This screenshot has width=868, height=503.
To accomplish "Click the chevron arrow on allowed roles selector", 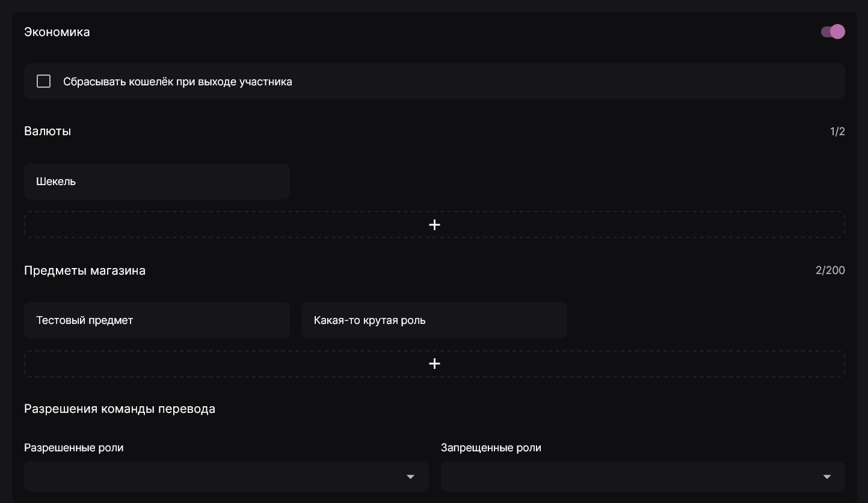I will point(411,477).
